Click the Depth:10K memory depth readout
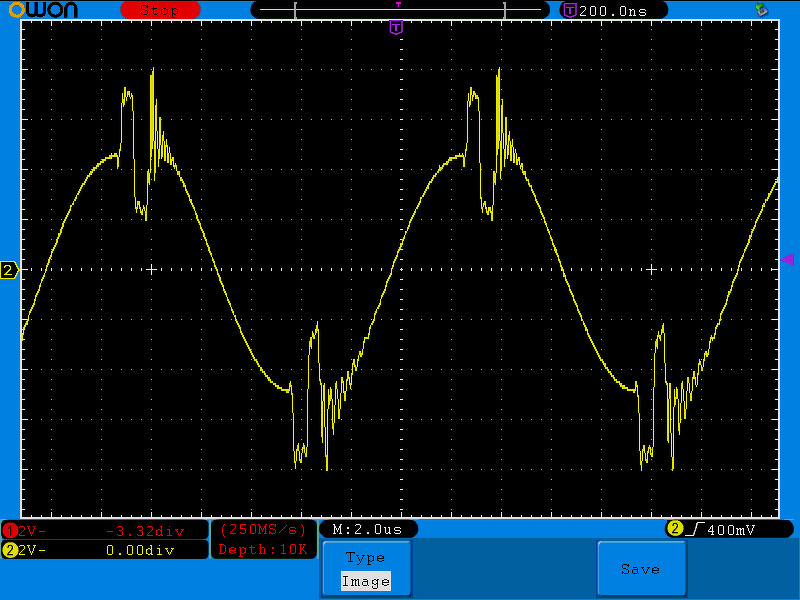 [x=263, y=549]
